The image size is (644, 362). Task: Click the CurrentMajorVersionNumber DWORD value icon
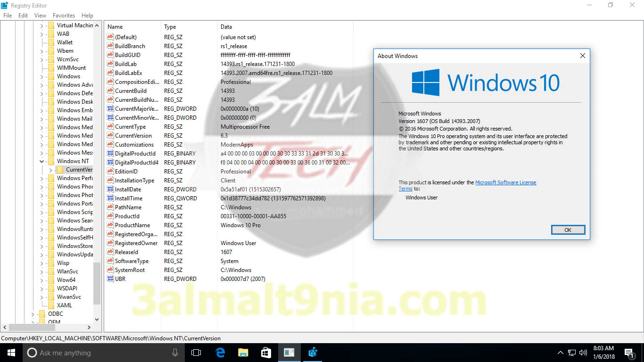point(110,109)
